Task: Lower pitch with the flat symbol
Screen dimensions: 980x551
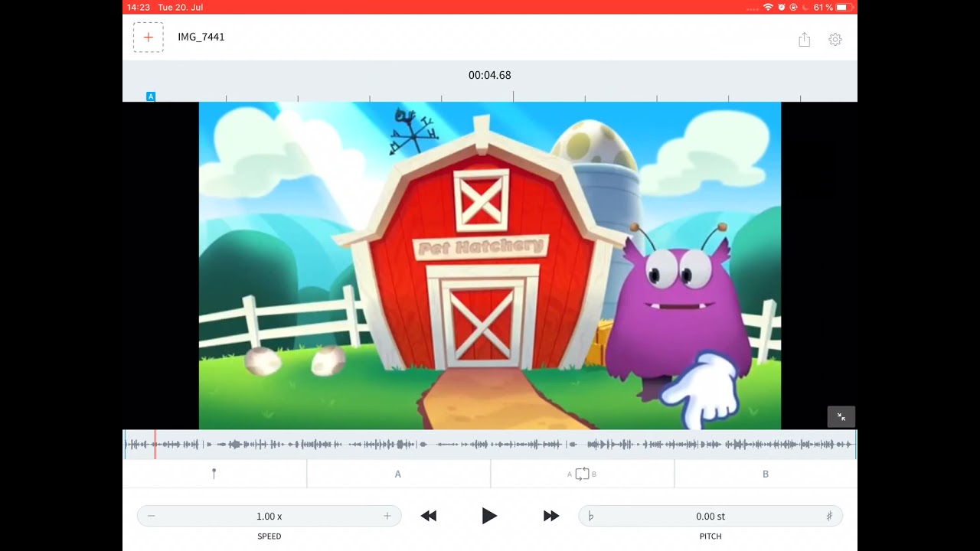Action: click(x=590, y=517)
